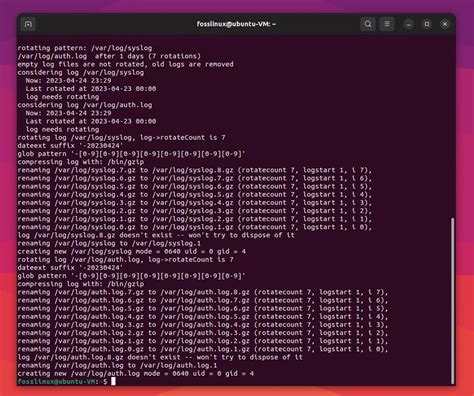Click line renaming auth.log.5.gz to auth.log.6.gz

(x=203, y=308)
